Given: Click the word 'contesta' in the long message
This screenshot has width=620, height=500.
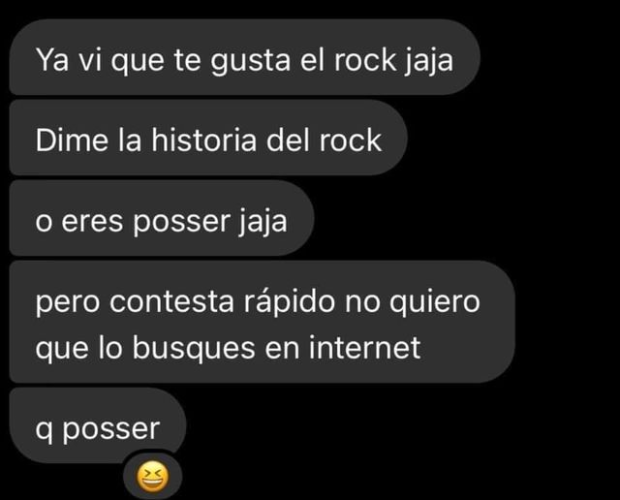Looking at the screenshot, I should pos(172,302).
